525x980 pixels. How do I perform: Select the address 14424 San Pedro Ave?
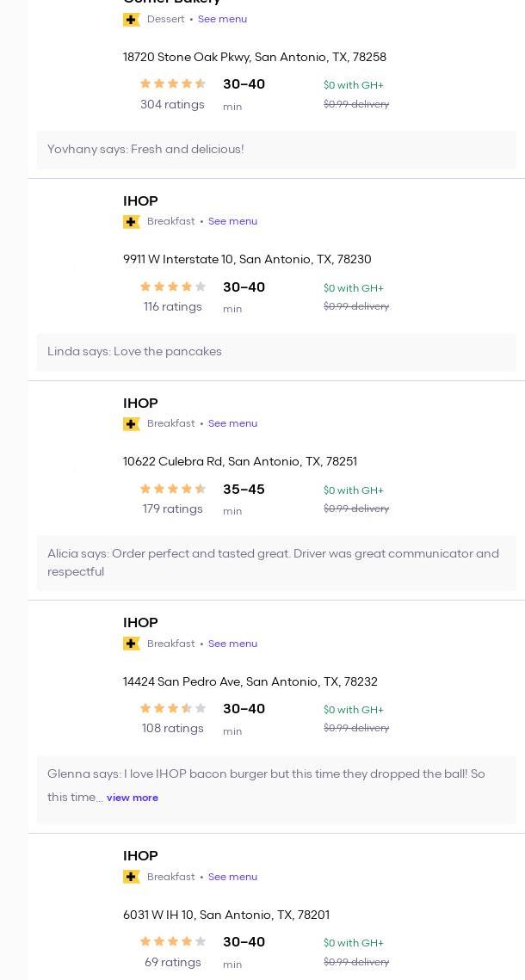(x=250, y=681)
